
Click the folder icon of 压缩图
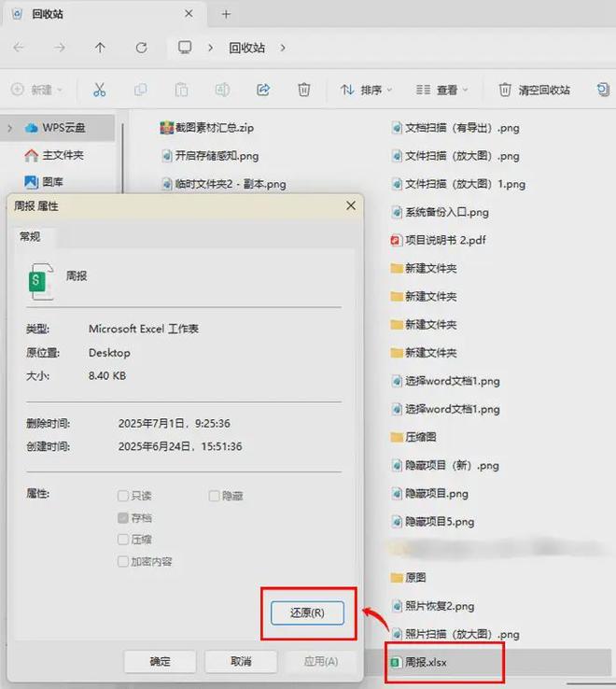click(x=397, y=437)
